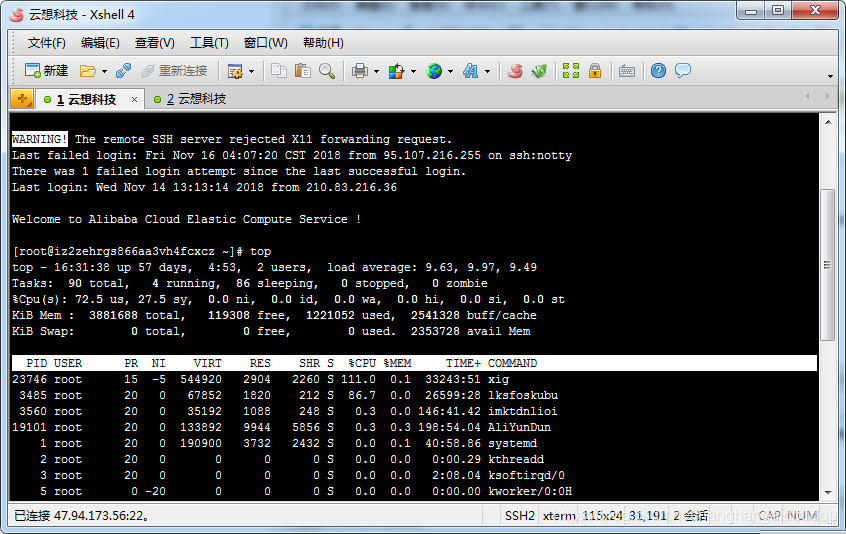Open the session properties icon

[x=235, y=71]
